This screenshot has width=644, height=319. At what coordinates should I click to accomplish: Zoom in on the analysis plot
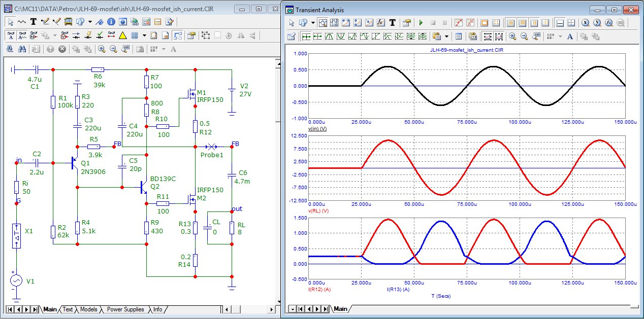pos(512,37)
